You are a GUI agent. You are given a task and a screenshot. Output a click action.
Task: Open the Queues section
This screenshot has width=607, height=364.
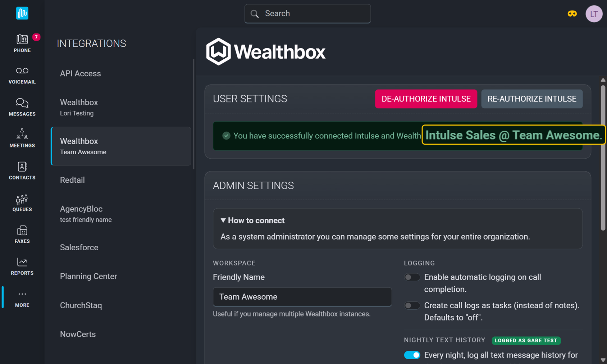click(x=22, y=203)
